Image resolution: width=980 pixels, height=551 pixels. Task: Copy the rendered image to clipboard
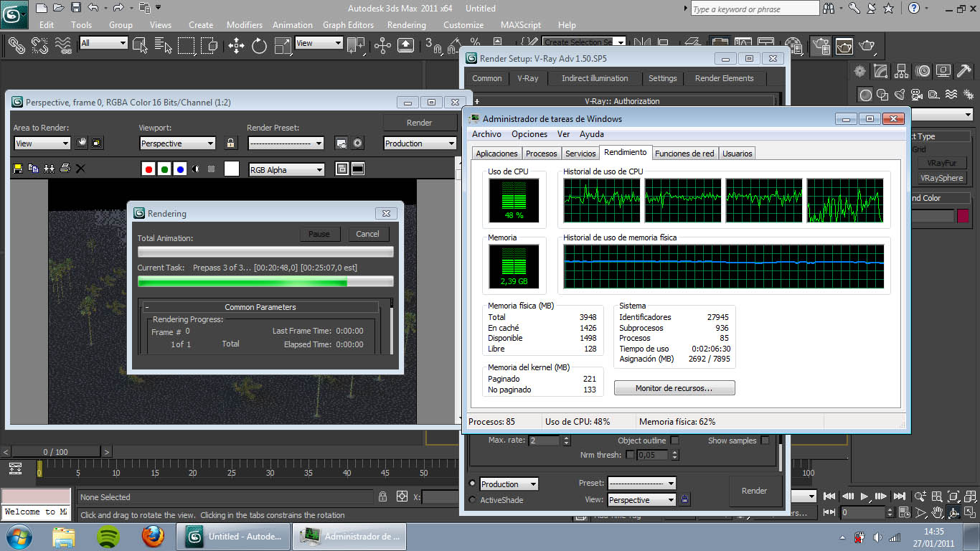click(x=34, y=169)
